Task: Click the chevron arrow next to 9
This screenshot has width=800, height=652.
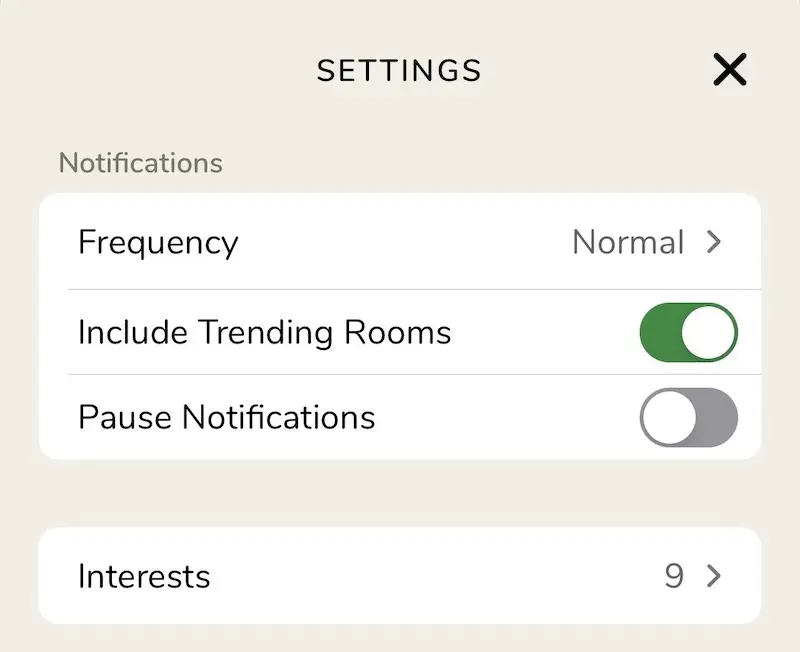Action: [714, 576]
